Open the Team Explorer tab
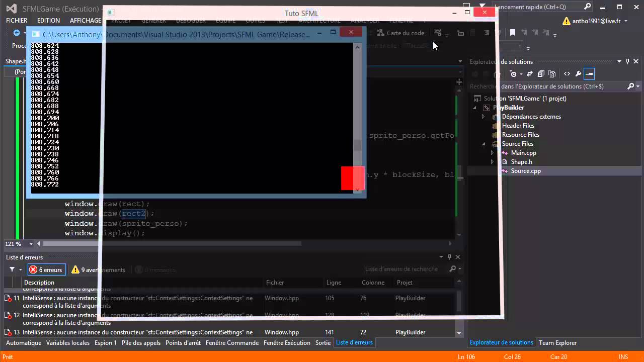644x362 pixels. 558,343
